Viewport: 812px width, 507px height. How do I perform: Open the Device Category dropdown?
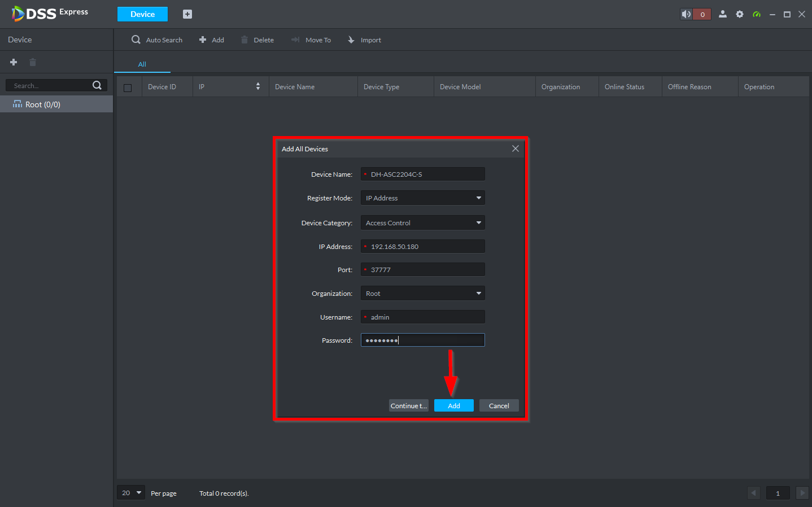point(422,223)
